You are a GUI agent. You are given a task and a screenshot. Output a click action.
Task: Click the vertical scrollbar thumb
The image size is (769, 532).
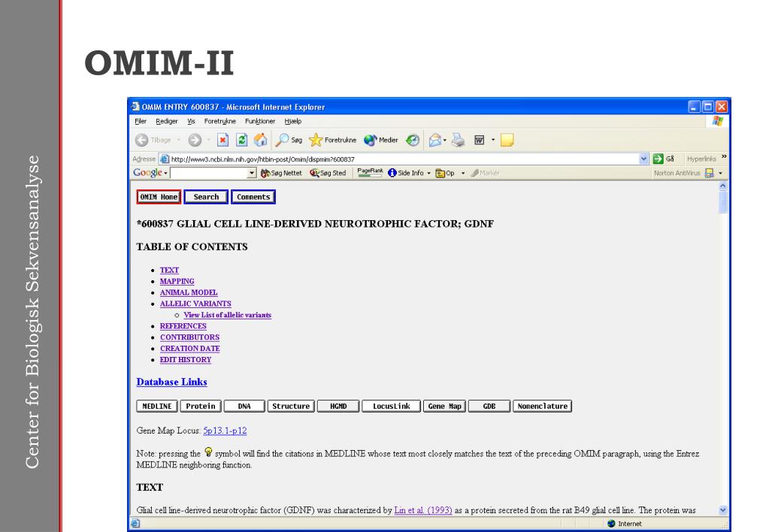[x=722, y=202]
